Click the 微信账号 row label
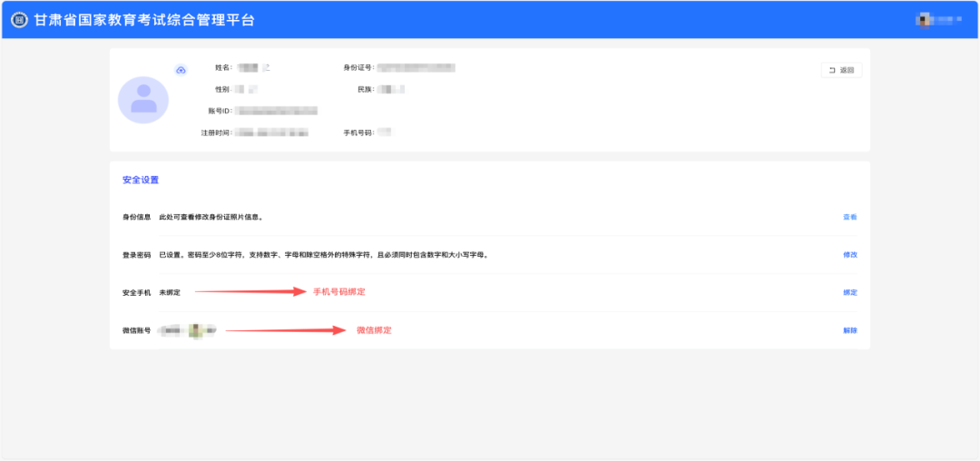This screenshot has width=980, height=461. coord(137,330)
